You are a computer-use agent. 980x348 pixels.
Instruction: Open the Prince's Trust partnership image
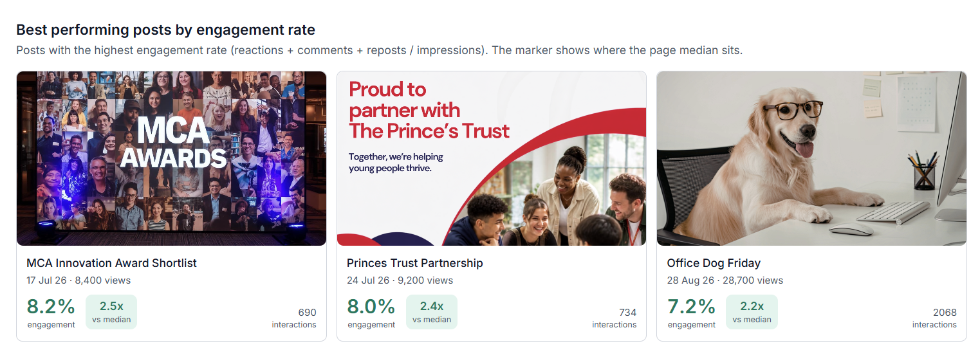pos(492,158)
